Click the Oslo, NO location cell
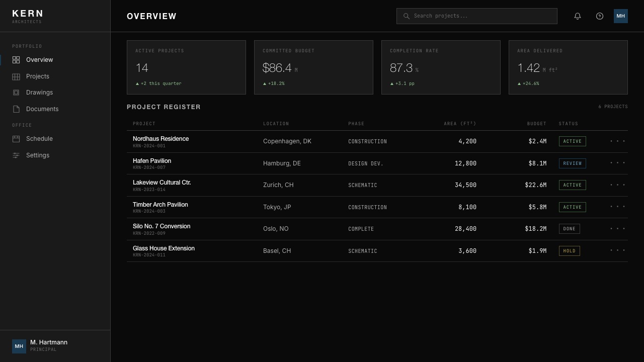 coord(276,229)
